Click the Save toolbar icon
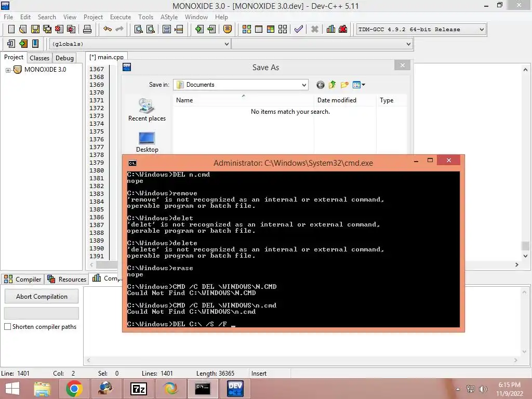Screen dimensions: 532x399 pyautogui.click(x=35, y=29)
